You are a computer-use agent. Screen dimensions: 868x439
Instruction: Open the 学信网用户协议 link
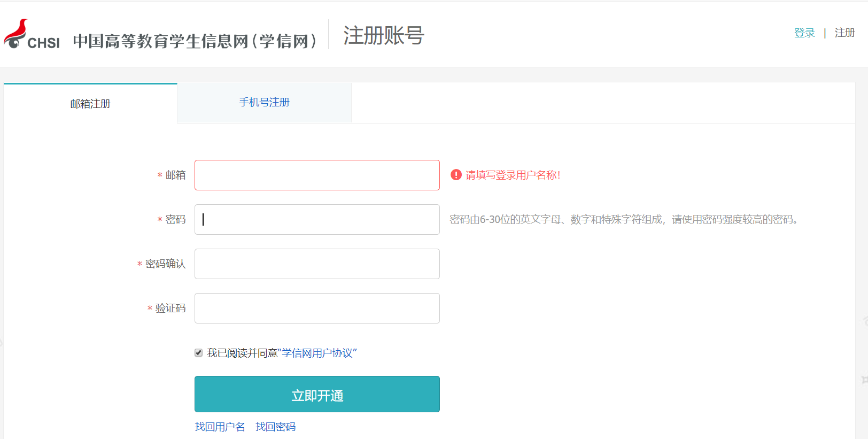[317, 353]
